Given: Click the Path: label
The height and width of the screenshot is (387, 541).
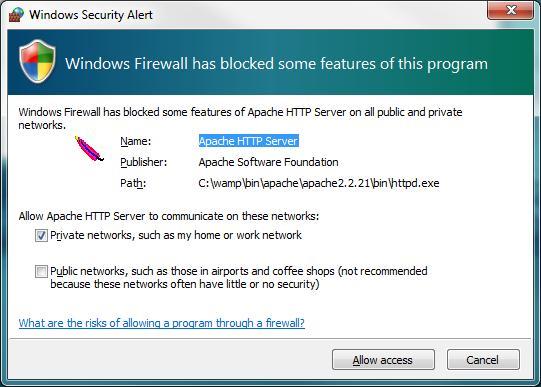Looking at the screenshot, I should pyautogui.click(x=133, y=183).
